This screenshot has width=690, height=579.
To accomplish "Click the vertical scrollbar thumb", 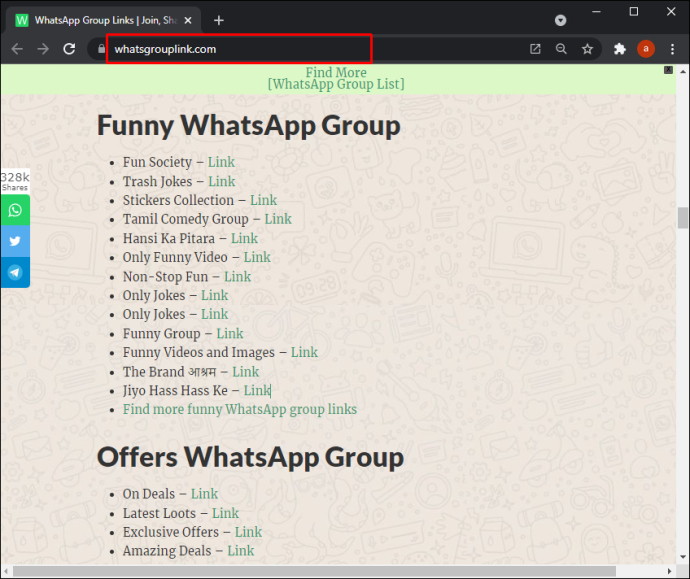I will pos(683,218).
